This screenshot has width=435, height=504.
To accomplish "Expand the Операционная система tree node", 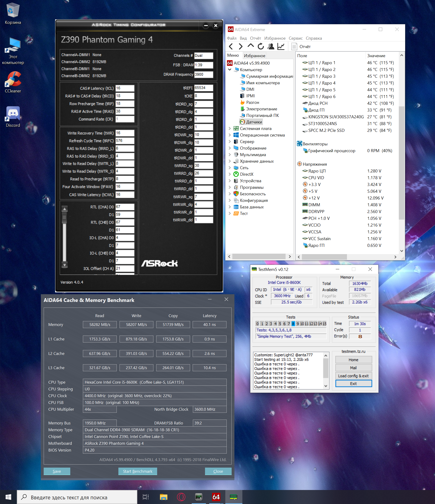I will (230, 135).
